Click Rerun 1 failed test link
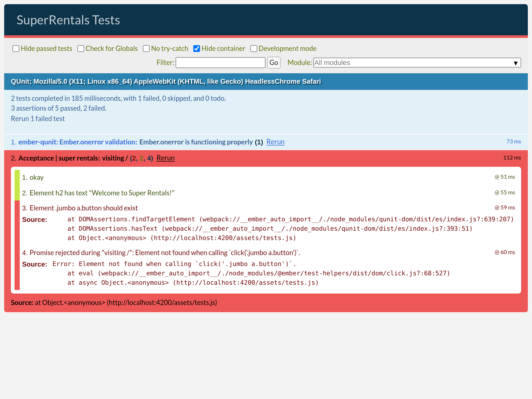The height and width of the screenshot is (399, 532). [38, 118]
